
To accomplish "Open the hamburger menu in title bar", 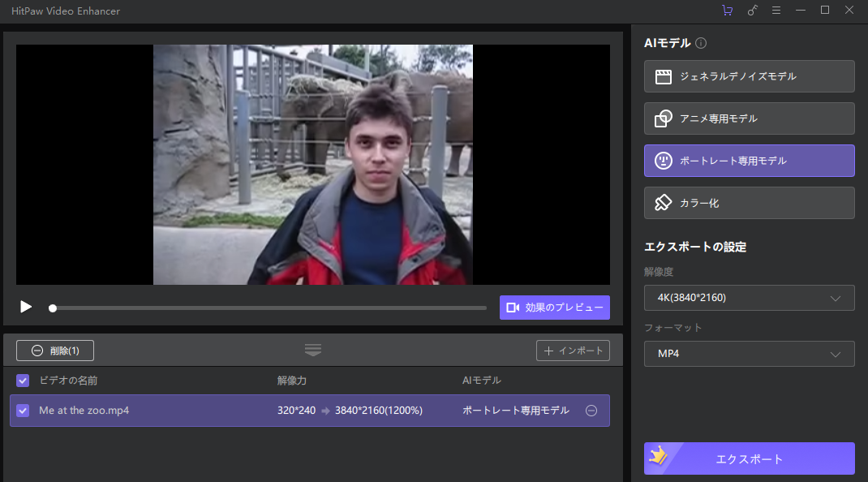I will (x=776, y=11).
